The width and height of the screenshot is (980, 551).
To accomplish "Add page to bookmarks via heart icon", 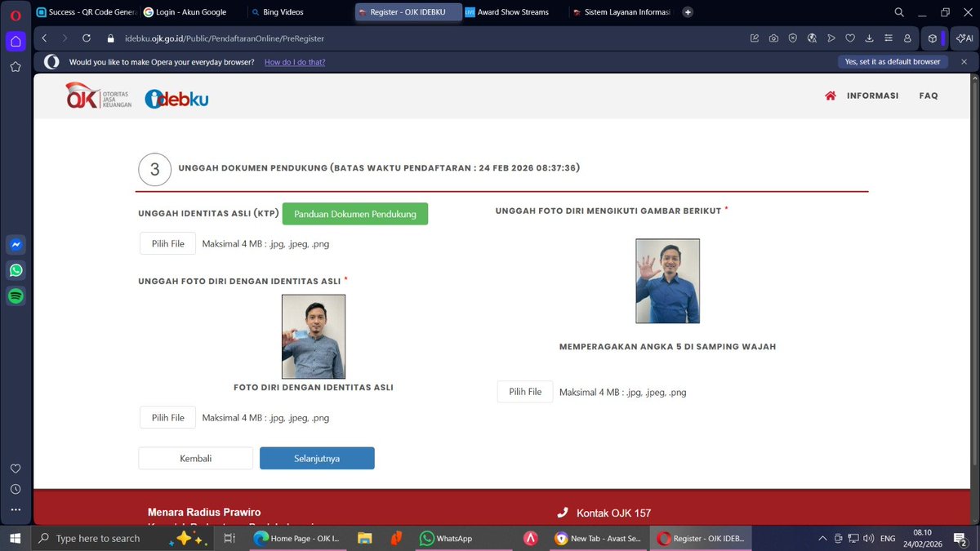I will [849, 38].
